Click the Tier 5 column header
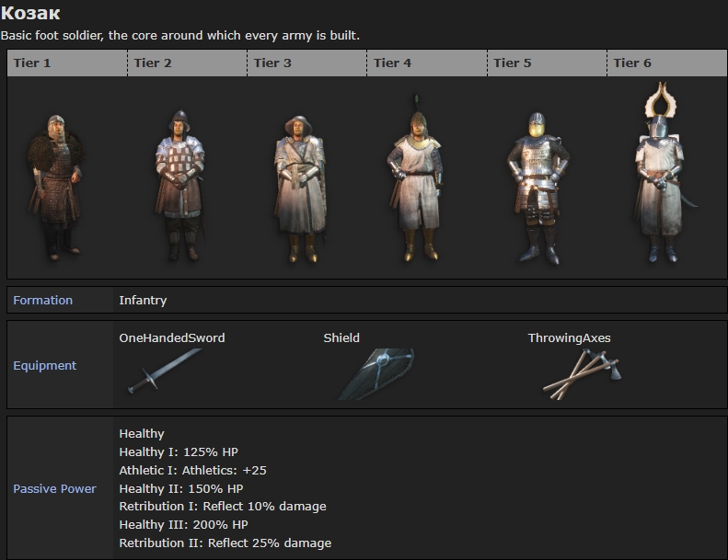This screenshot has height=560, width=728. [512, 63]
